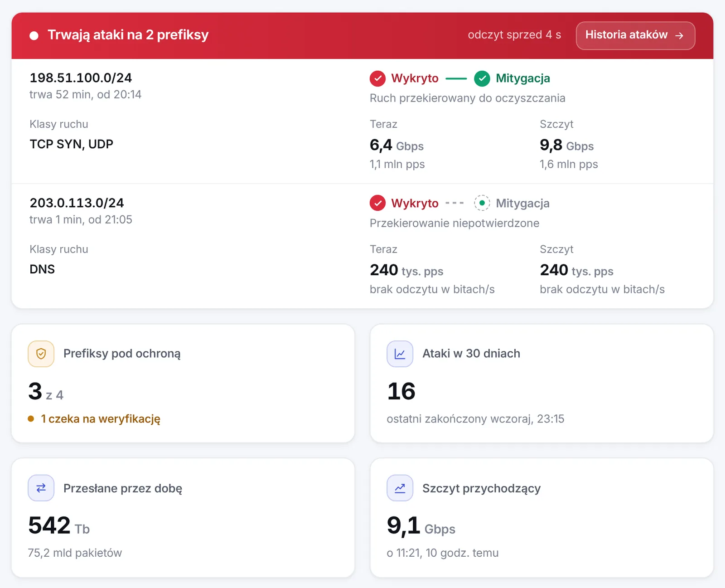Screen dimensions: 725x588
Task: Select prefix 203.0.113.0/24
Action: [x=77, y=203]
